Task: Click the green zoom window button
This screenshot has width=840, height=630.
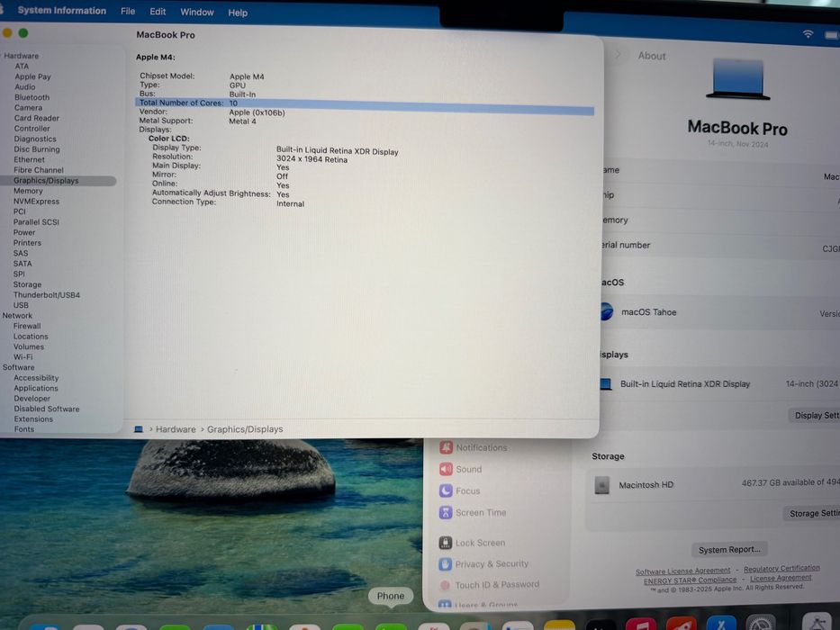Action: point(23,33)
